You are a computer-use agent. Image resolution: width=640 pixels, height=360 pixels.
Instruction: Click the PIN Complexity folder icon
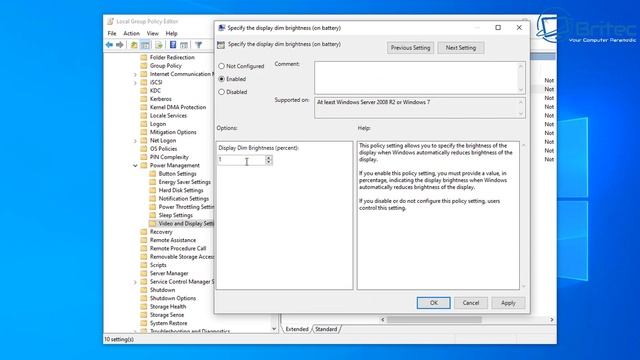pyautogui.click(x=144, y=157)
